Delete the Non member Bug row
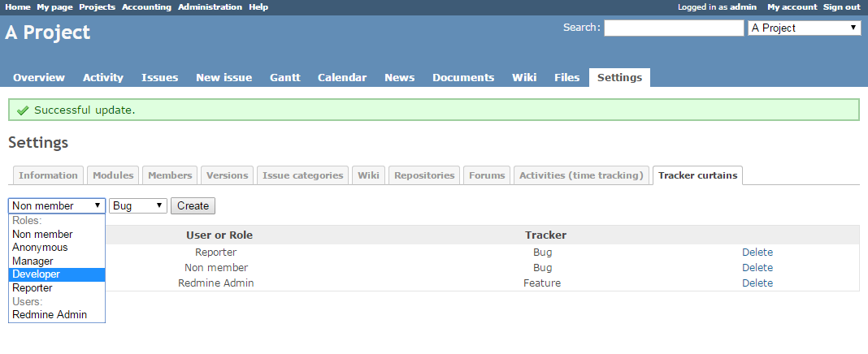 click(757, 268)
